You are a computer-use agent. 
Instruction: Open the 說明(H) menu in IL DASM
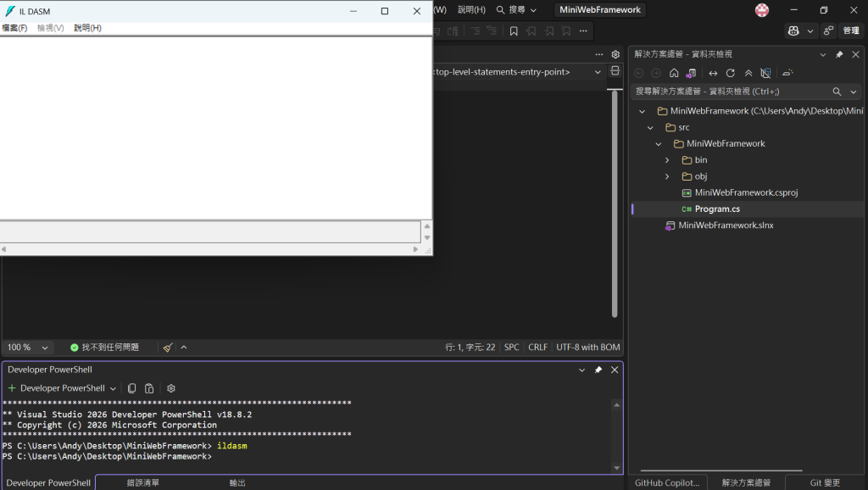click(87, 28)
